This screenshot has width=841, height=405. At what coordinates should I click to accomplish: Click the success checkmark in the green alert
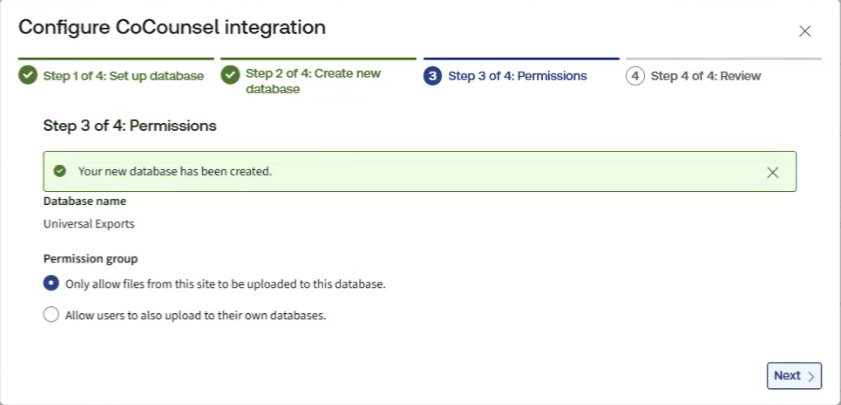click(60, 171)
